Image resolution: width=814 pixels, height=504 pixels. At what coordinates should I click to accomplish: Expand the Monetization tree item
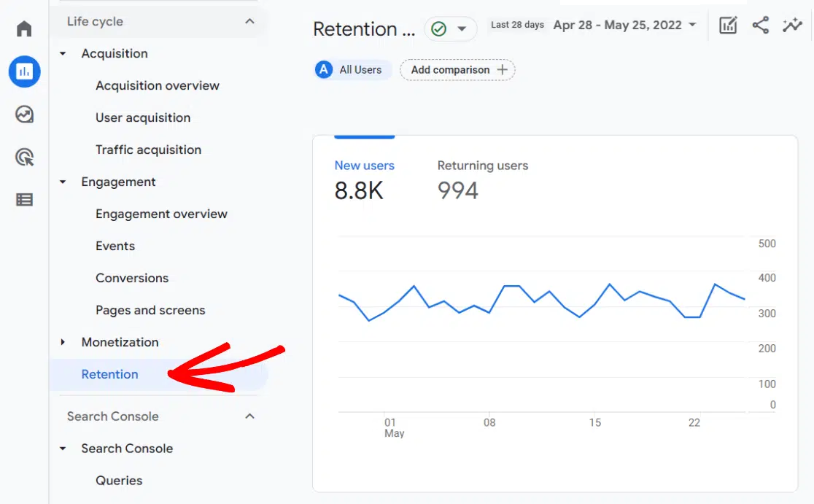tap(63, 342)
